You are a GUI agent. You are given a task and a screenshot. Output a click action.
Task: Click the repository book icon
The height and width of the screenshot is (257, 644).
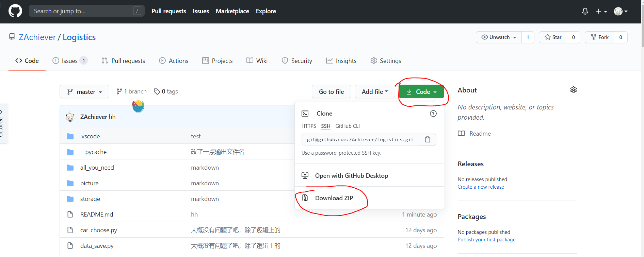click(12, 37)
